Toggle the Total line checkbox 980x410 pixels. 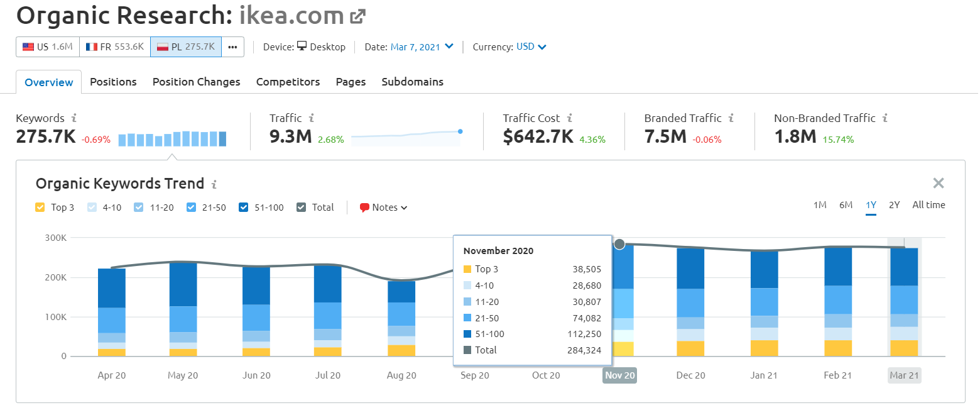pyautogui.click(x=301, y=208)
